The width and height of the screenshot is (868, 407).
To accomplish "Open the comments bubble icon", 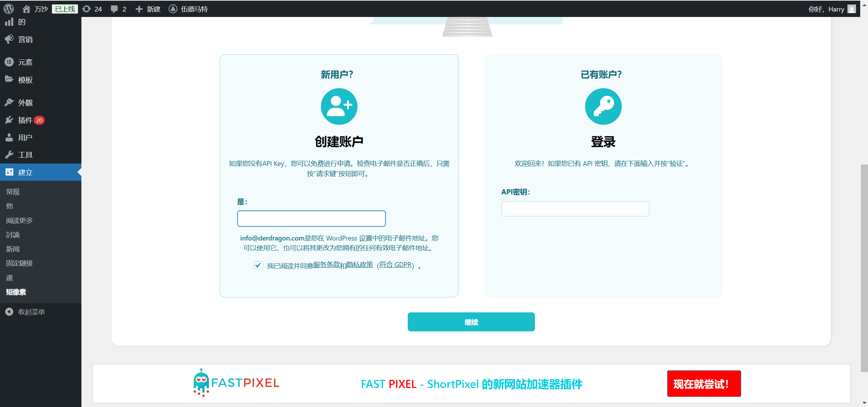I will [114, 9].
